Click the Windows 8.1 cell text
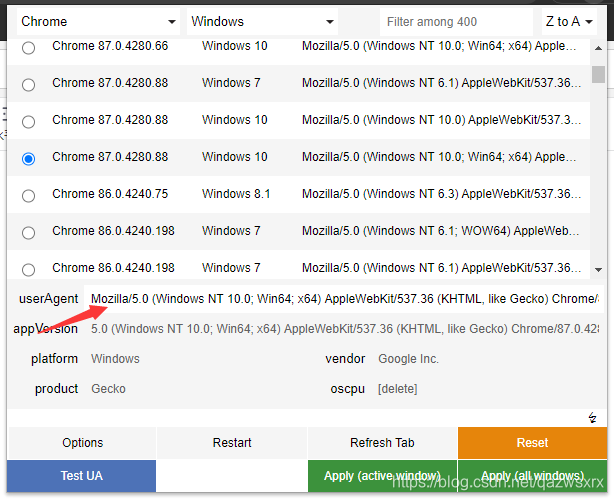 [236, 194]
